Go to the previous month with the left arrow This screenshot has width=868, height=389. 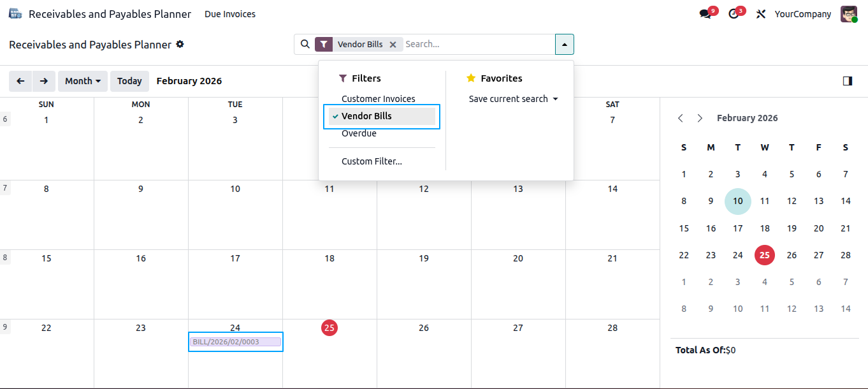[x=20, y=81]
